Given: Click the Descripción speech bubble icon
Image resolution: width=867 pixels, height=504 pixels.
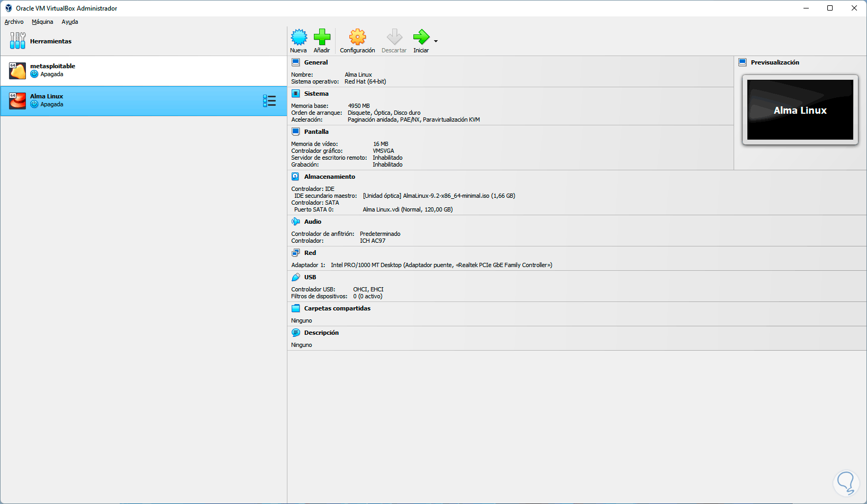Looking at the screenshot, I should click(296, 333).
